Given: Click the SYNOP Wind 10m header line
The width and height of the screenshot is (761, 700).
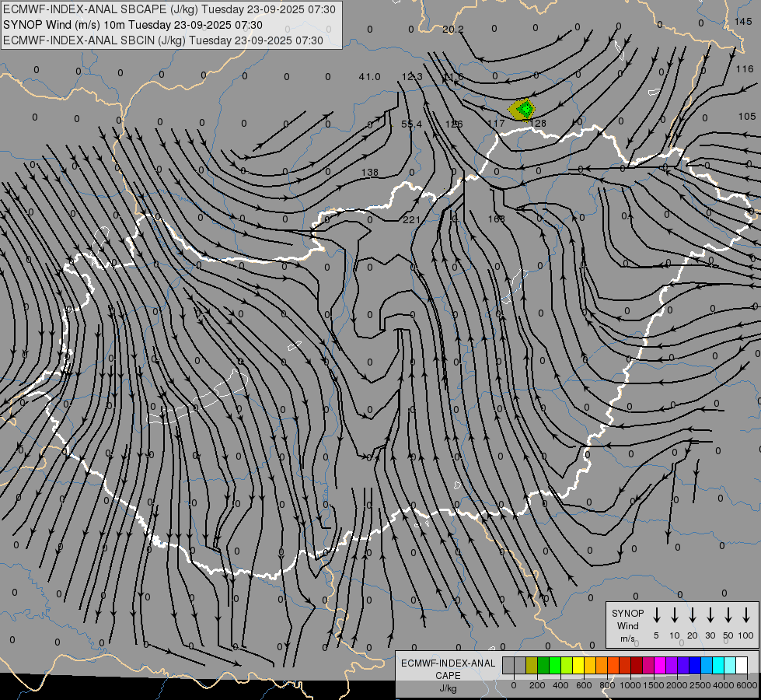Looking at the screenshot, I should (133, 25).
